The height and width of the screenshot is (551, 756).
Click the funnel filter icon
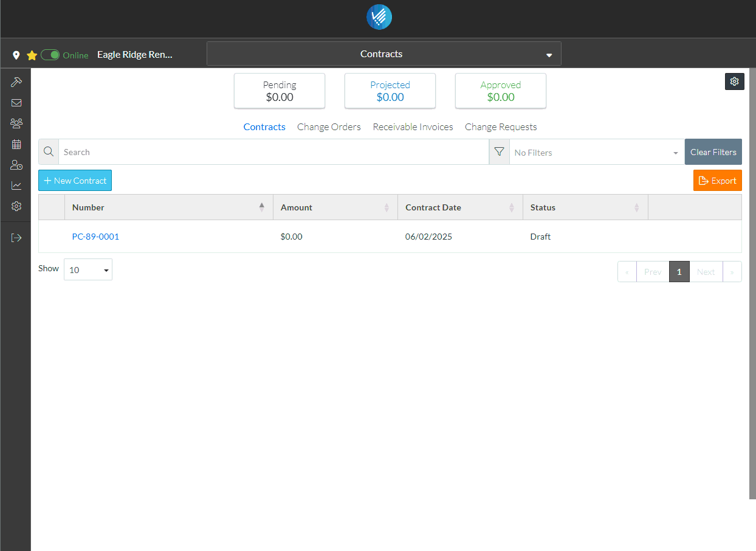pos(500,152)
